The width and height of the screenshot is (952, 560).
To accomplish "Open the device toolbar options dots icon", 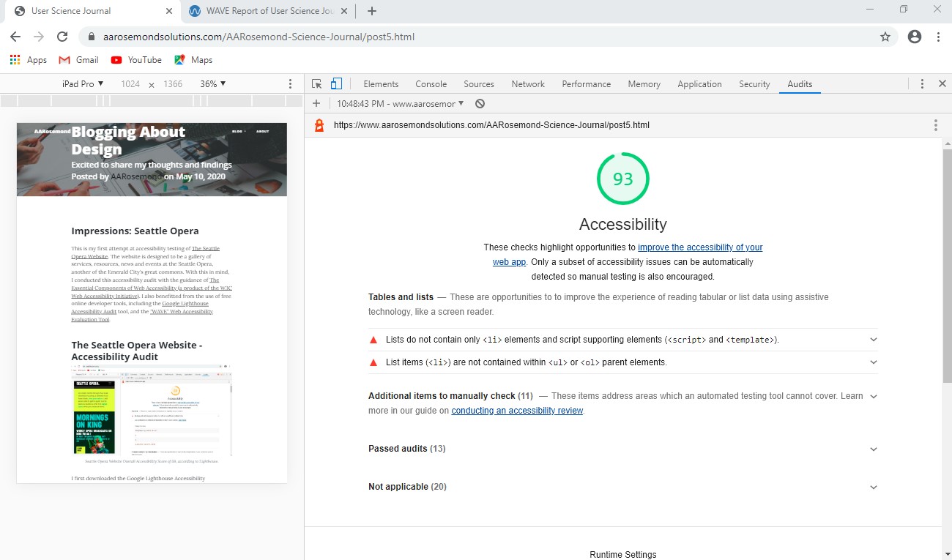I will 290,83.
